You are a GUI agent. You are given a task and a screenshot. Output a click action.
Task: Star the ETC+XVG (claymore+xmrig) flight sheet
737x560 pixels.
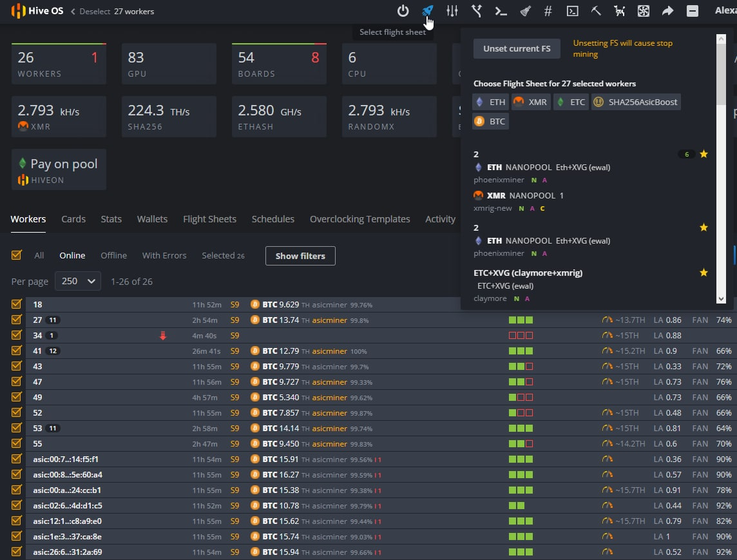(703, 272)
